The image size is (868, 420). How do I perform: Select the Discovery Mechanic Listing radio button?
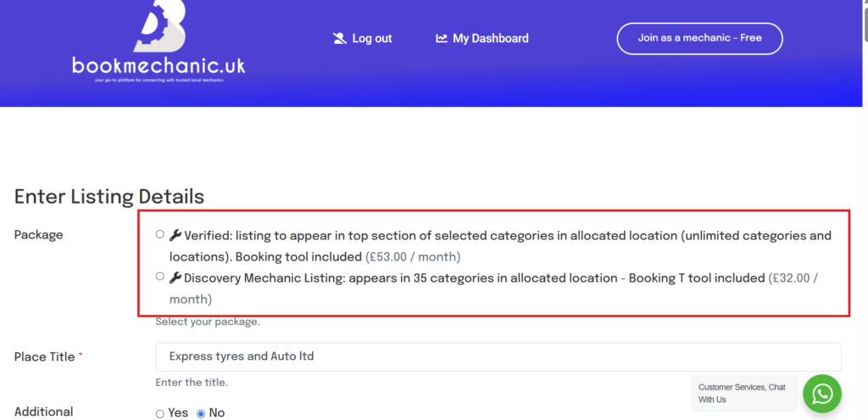tap(160, 277)
